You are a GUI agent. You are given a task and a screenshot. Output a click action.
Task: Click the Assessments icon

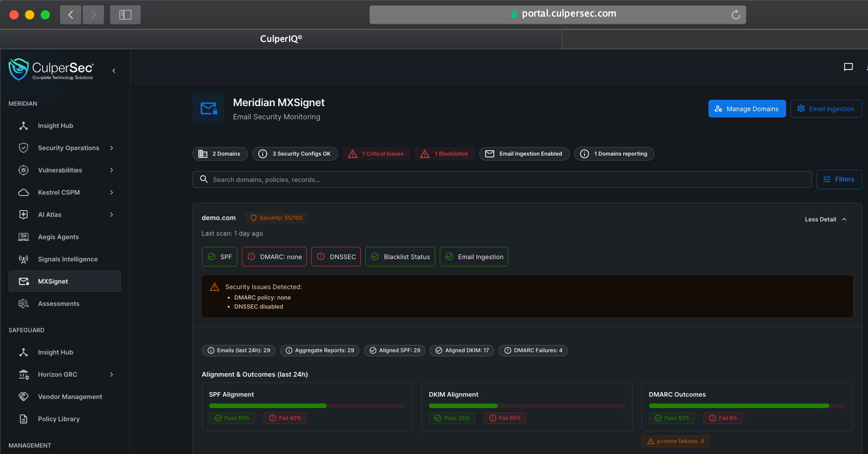[x=24, y=304]
